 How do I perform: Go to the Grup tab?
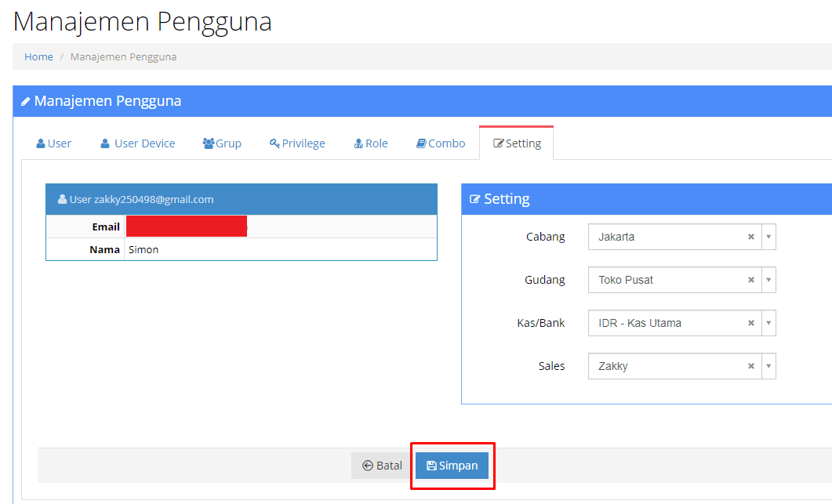[222, 143]
